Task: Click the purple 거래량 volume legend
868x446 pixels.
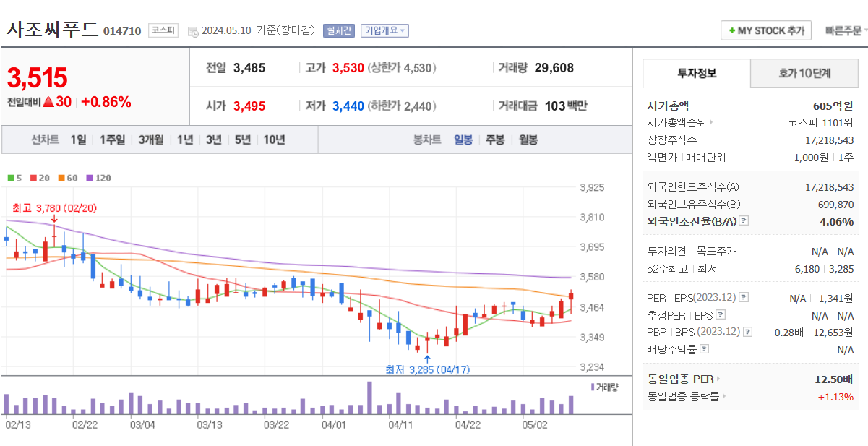Action: pyautogui.click(x=605, y=387)
